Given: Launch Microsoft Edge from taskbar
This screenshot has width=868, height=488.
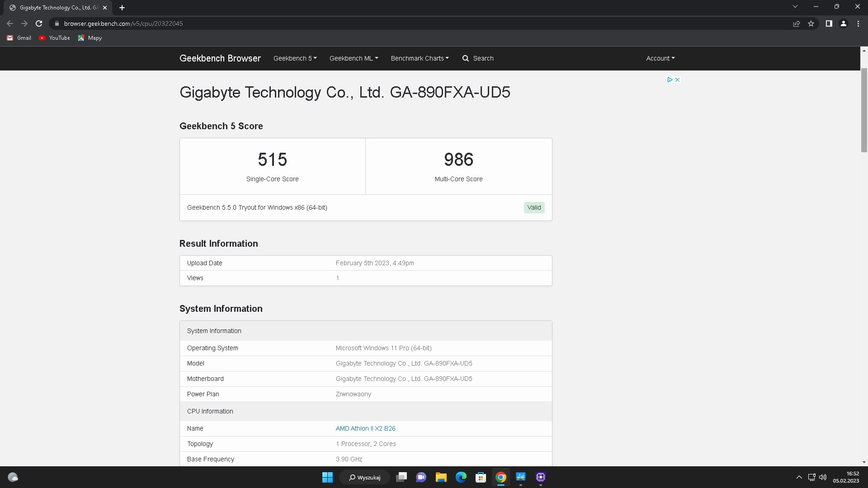Looking at the screenshot, I should (461, 477).
